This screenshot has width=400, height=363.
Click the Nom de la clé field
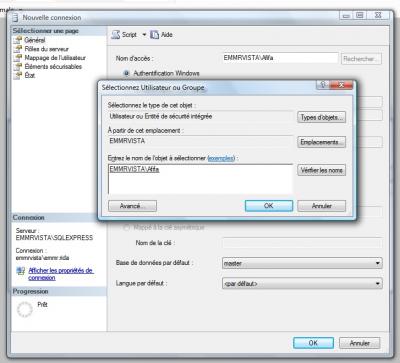(302, 243)
